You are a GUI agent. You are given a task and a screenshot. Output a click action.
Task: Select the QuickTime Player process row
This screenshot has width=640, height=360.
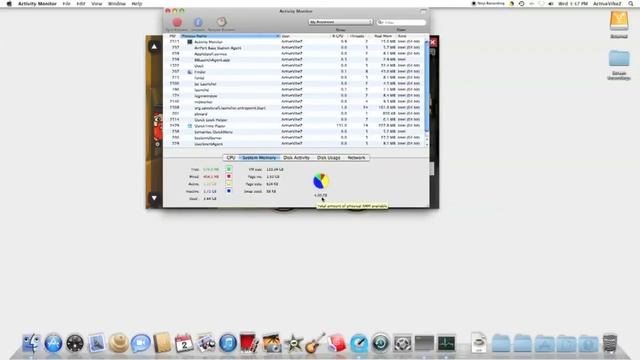(294, 126)
